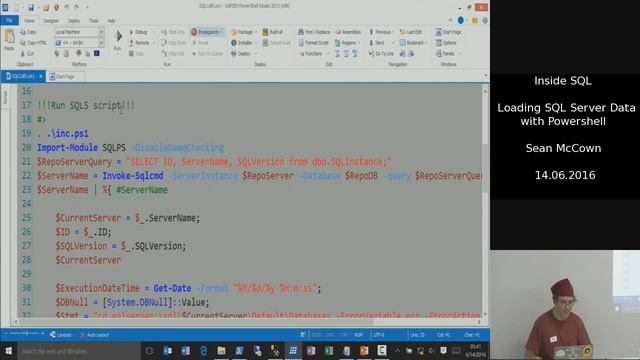Switch to the Deploy ribbon tab
Viewport: 640px width, 360px height.
point(73,20)
